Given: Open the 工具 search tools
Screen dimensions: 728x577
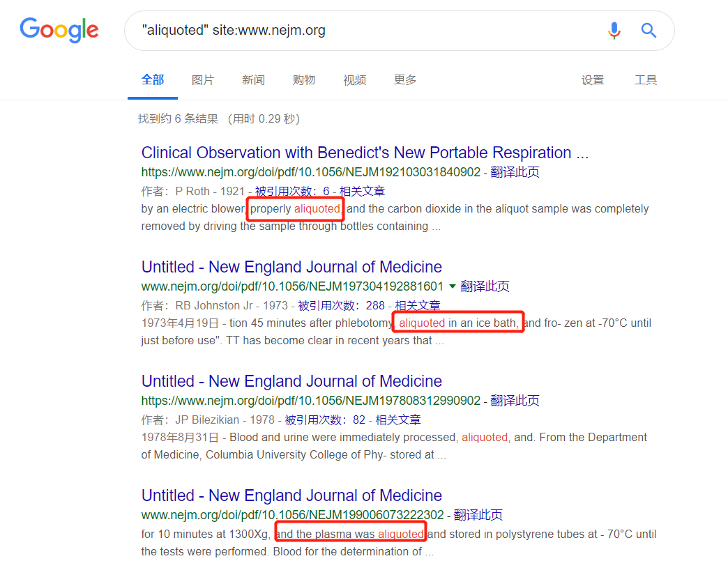Looking at the screenshot, I should (x=646, y=79).
